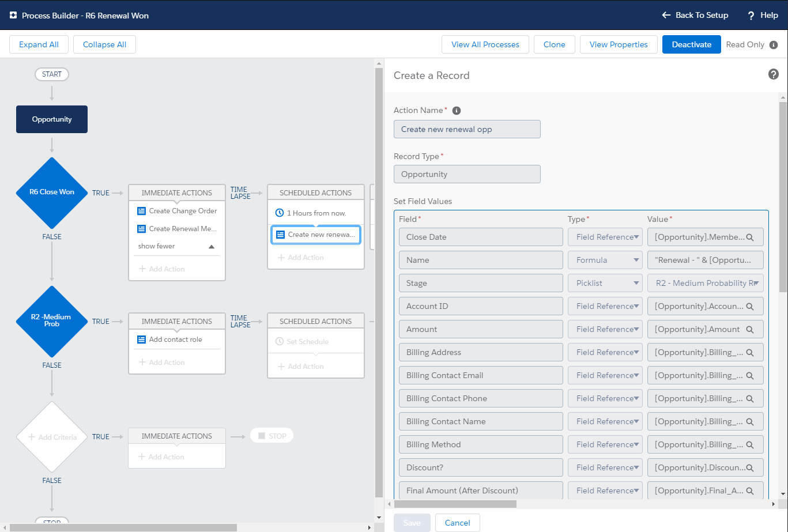
Task: Click the Create a Record help icon
Action: pyautogui.click(x=774, y=74)
